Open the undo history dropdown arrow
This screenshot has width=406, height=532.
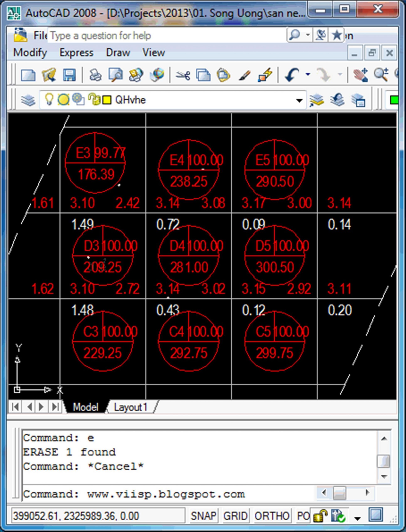tap(308, 74)
